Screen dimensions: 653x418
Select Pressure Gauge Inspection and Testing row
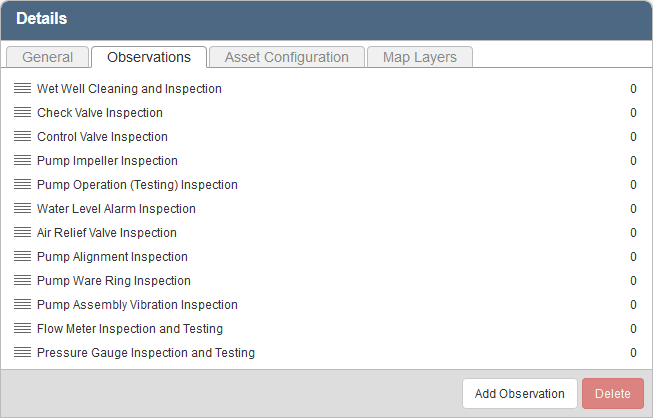[145, 353]
